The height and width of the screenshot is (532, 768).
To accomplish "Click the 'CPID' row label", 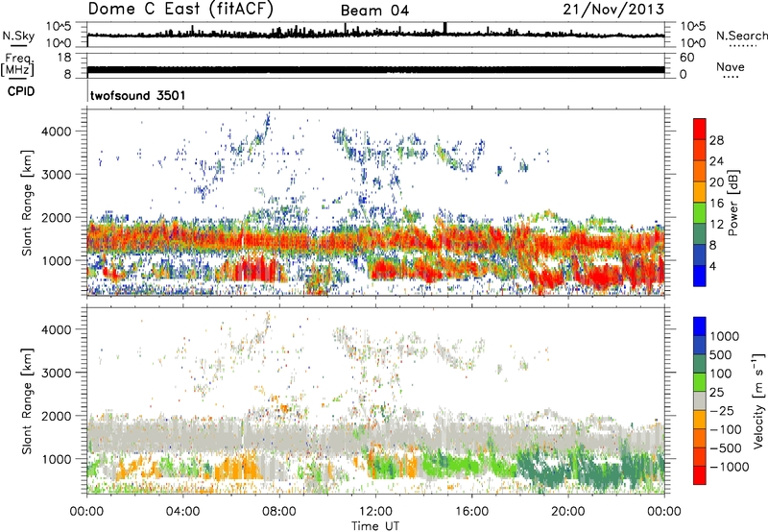I will point(21,91).
